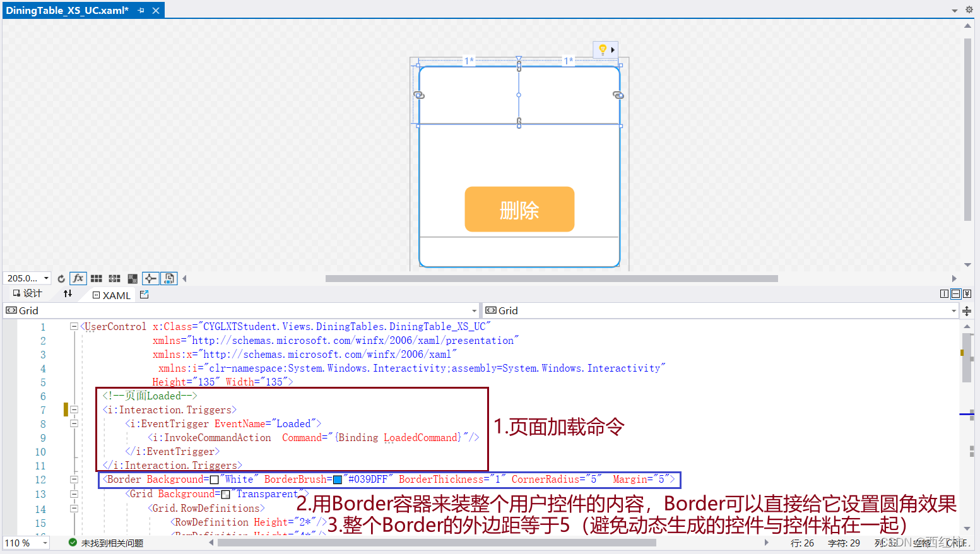
Task: Click the code editor vertical scrollbar
Action: pyautogui.click(x=967, y=357)
